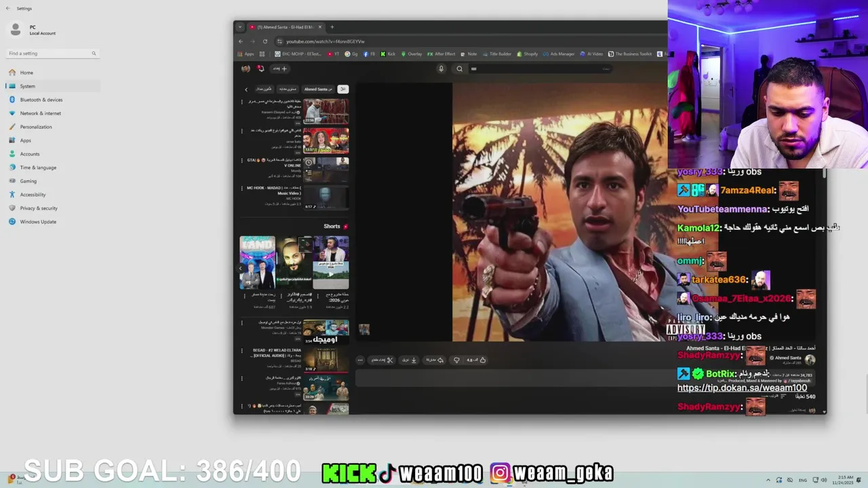Screen dimensions: 868x488
Task: Create a clip with scissors button
Action: pyautogui.click(x=382, y=360)
